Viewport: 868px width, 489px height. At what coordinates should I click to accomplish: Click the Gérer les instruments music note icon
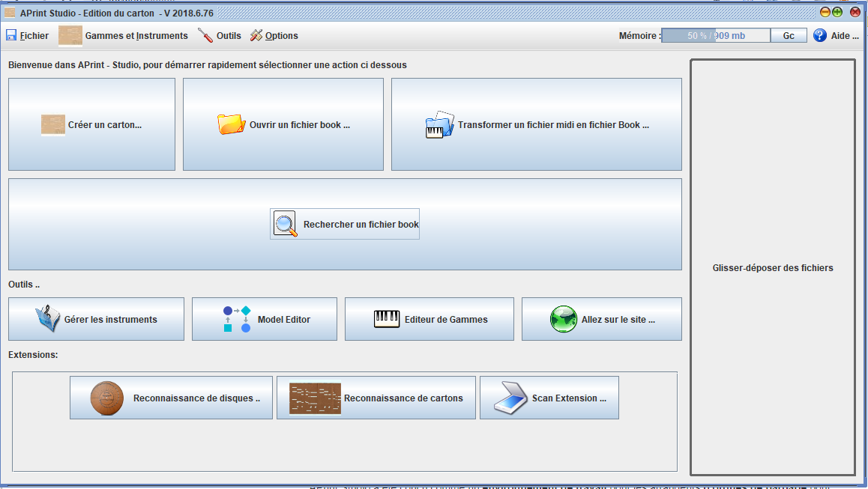coord(47,319)
